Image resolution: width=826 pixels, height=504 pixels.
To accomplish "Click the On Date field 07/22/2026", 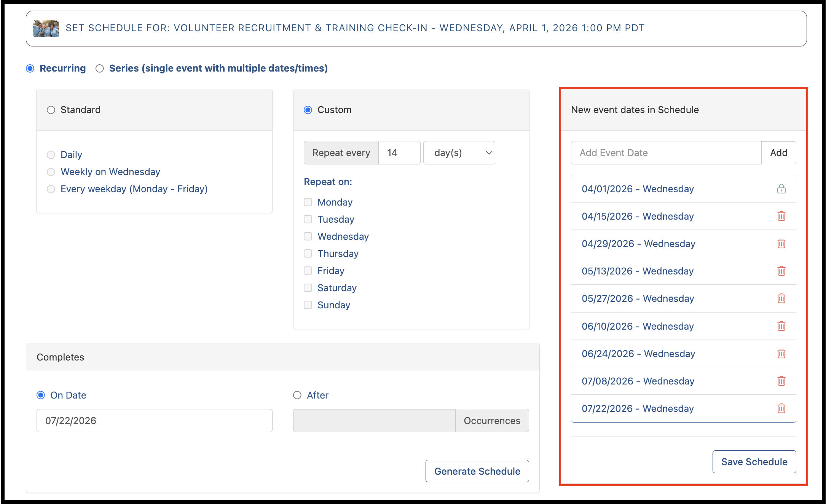I will [x=154, y=421].
